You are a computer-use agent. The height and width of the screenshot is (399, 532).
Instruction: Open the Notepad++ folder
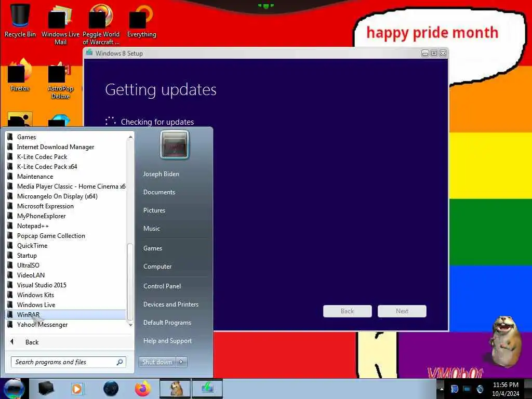[66, 225]
